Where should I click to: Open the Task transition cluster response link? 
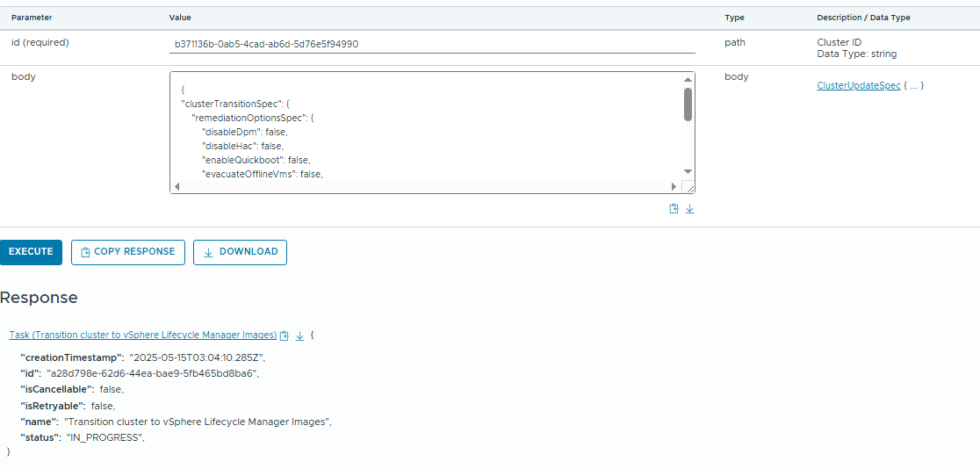coord(143,336)
